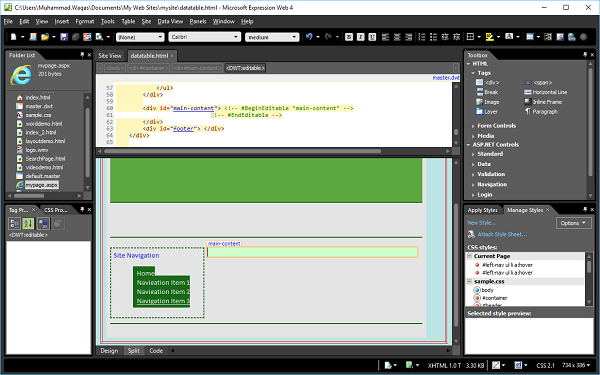The image size is (600, 375).
Task: Click the Bold formatting icon
Action: [x=349, y=37]
